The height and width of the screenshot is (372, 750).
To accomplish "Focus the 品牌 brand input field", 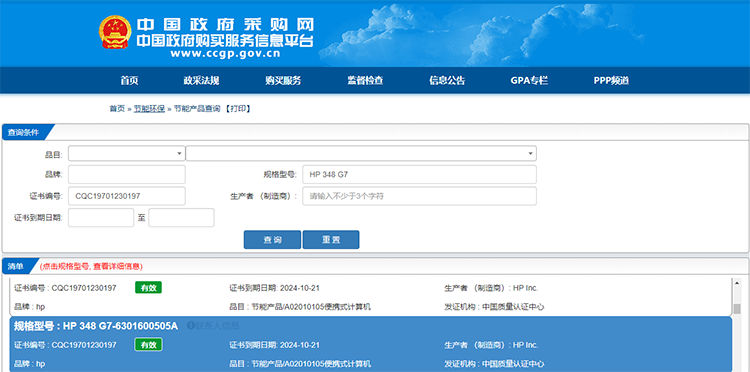I will [127, 175].
